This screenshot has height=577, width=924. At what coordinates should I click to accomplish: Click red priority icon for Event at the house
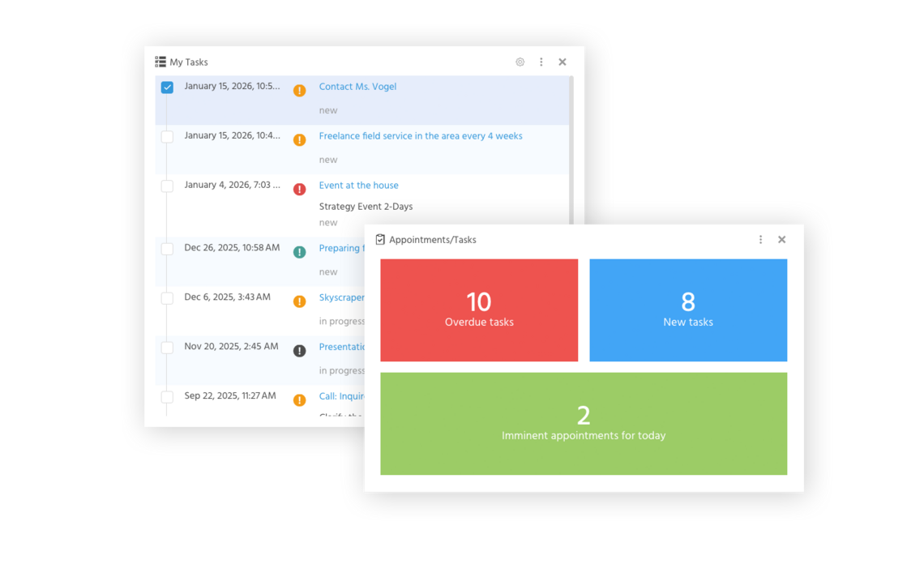pyautogui.click(x=299, y=190)
